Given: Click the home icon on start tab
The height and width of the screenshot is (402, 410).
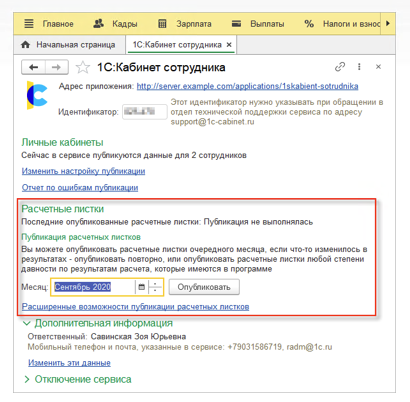Looking at the screenshot, I should click(x=25, y=45).
